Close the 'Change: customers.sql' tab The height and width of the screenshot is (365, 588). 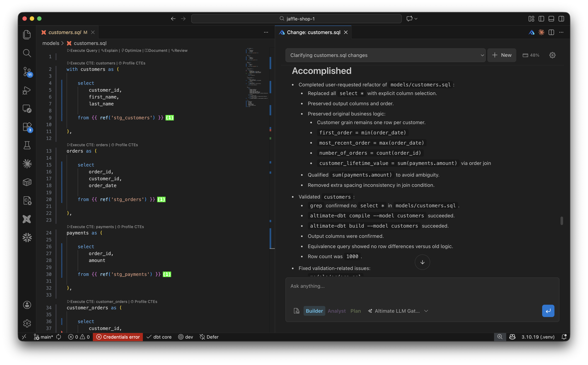(346, 32)
